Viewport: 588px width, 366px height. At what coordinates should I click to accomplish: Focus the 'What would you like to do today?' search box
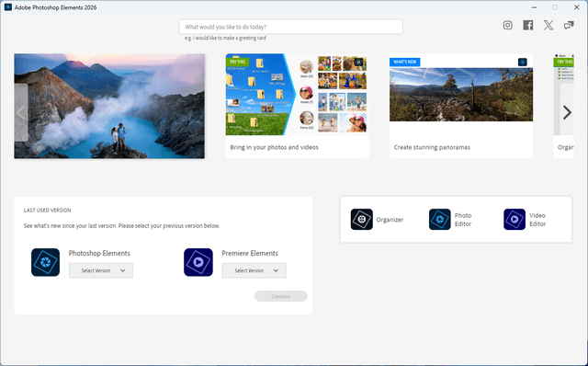pos(291,27)
